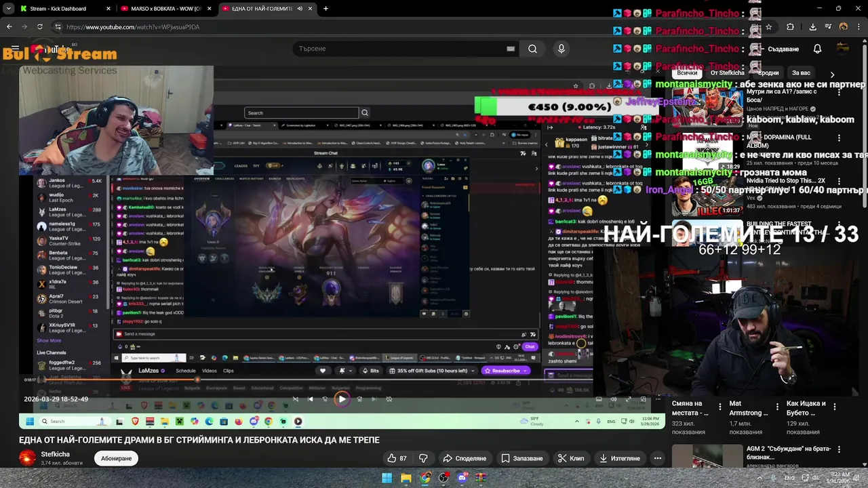Open the YouTube account avatar menu
Image resolution: width=868 pixels, height=488 pixels.
(843, 49)
